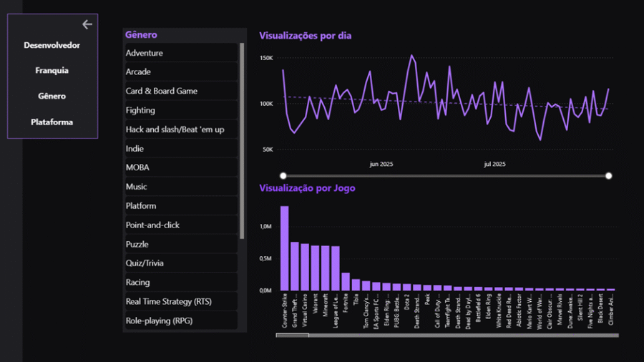
Task: Select the Arcade genre
Action: pyautogui.click(x=180, y=72)
